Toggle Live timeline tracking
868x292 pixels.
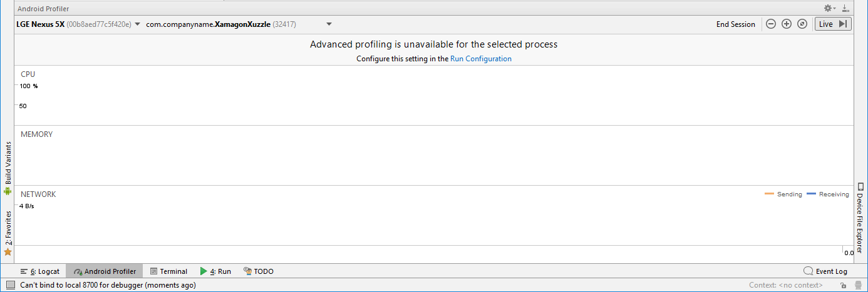click(832, 24)
